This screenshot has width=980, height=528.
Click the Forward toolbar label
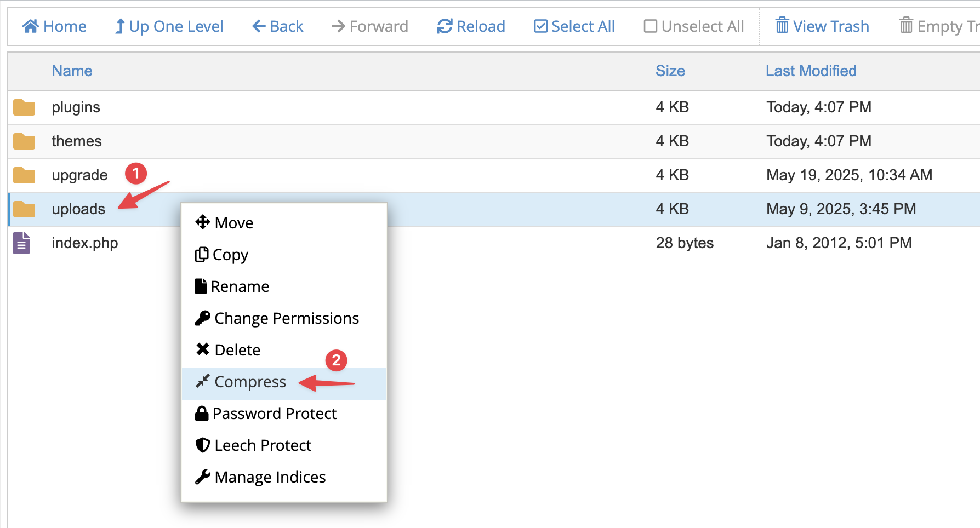[379, 26]
